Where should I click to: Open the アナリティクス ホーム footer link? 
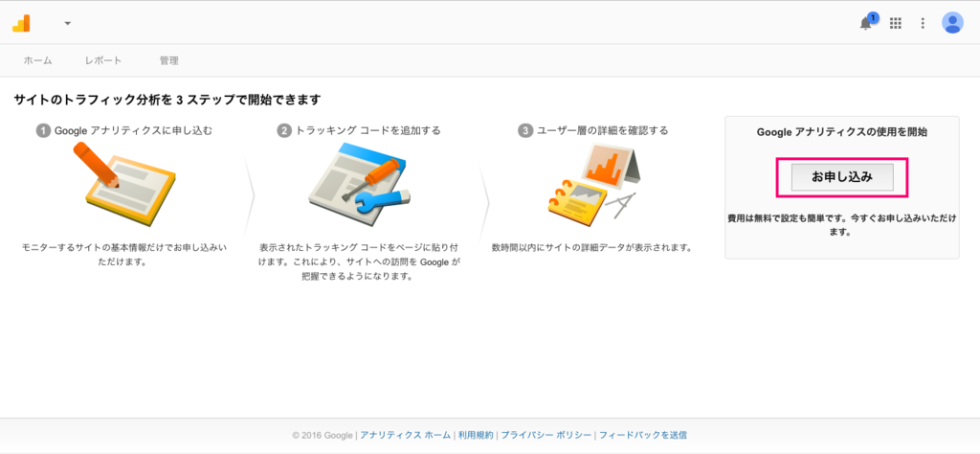coord(405,435)
